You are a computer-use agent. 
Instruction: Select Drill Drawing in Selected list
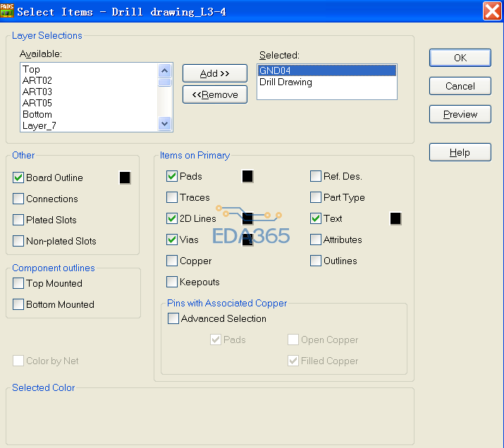click(x=327, y=82)
